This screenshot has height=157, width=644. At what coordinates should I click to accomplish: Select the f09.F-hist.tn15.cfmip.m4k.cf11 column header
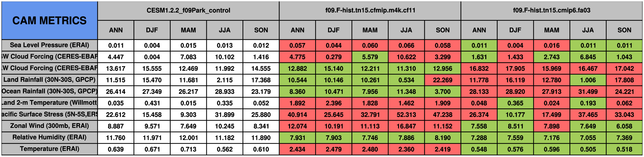click(370, 11)
